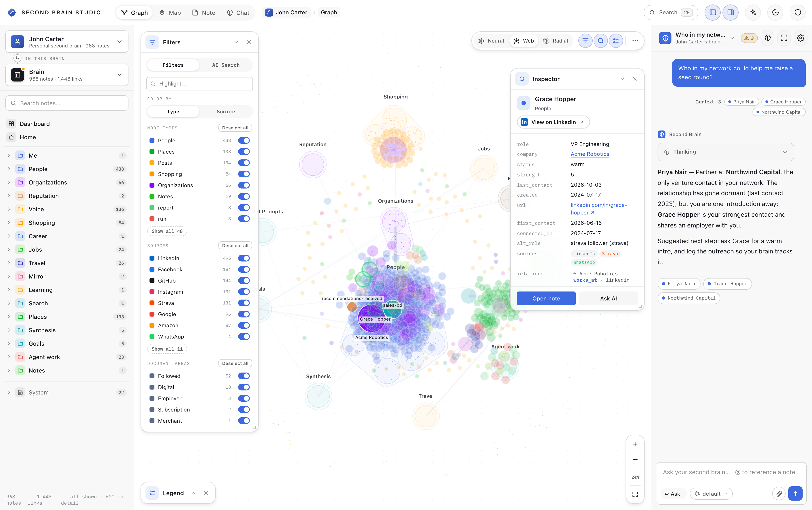812x510 pixels.
Task: Zoom out the graph with minus
Action: click(635, 459)
